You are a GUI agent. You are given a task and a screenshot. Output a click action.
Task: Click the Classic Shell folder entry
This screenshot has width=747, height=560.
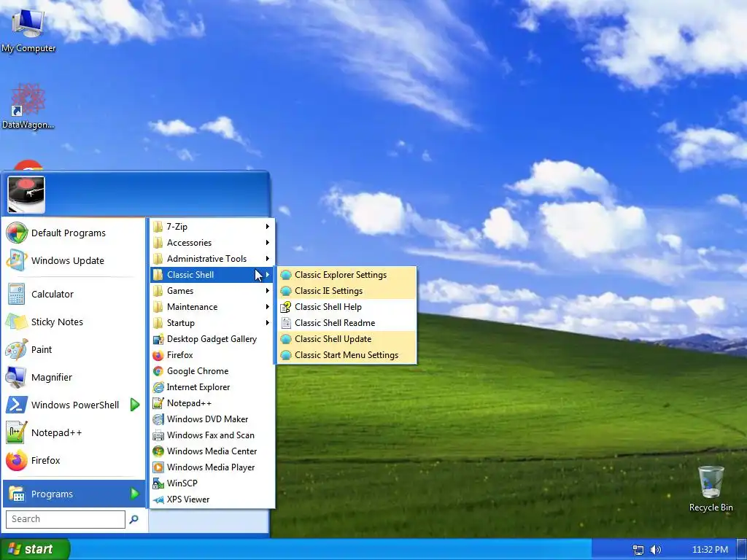coord(212,275)
